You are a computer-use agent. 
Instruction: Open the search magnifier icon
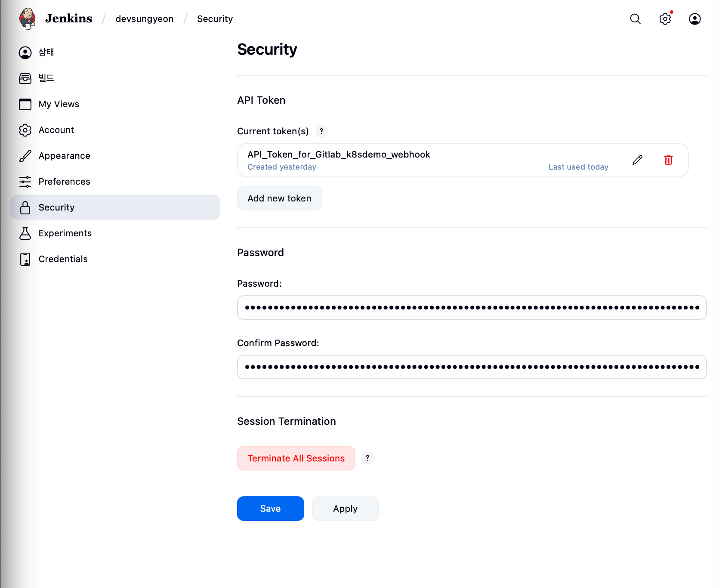click(x=635, y=19)
